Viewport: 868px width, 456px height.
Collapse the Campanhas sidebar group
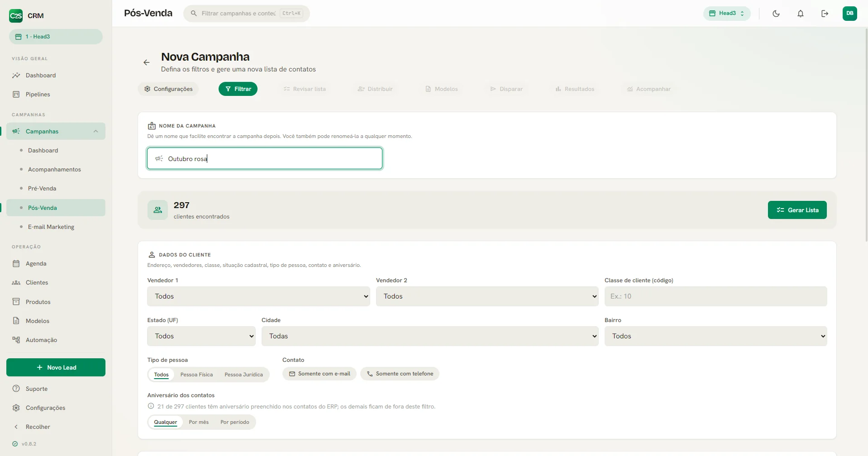56,131
